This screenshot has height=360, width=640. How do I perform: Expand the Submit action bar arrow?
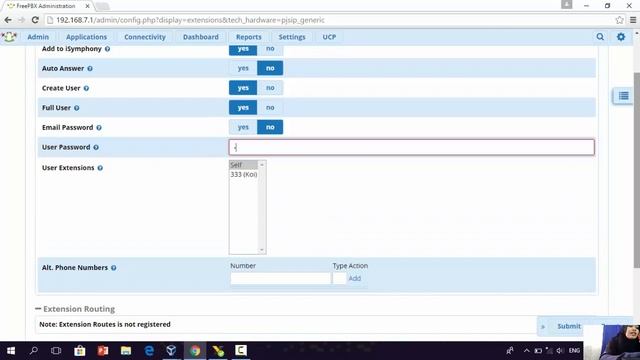pyautogui.click(x=543, y=327)
